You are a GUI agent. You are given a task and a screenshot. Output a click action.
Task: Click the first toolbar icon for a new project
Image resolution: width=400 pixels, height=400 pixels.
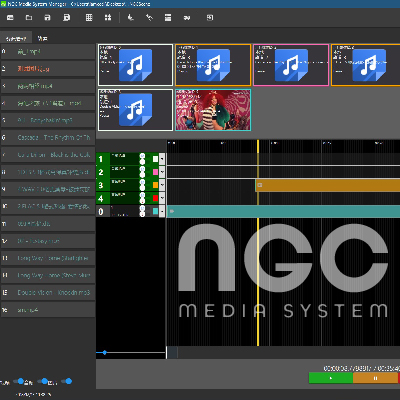click(x=10, y=18)
